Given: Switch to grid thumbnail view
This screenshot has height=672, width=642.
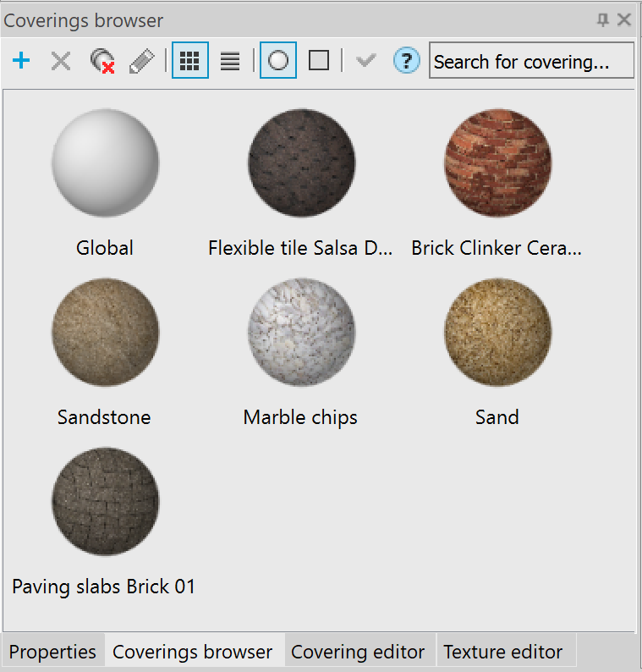Looking at the screenshot, I should 190,61.
